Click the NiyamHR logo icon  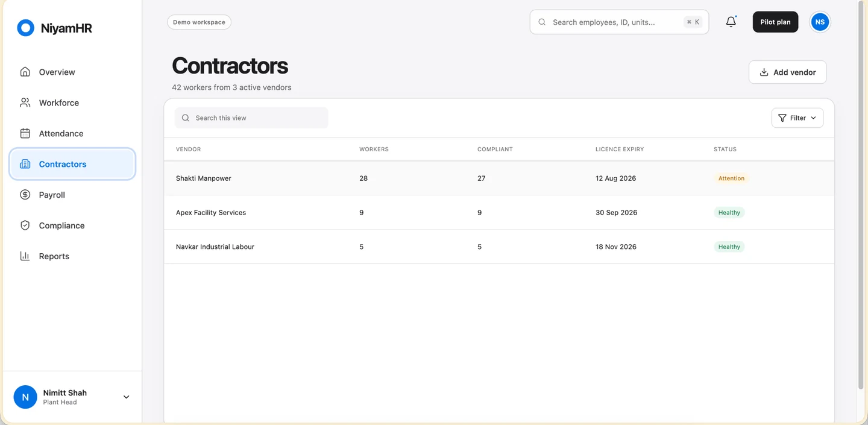[x=25, y=28]
